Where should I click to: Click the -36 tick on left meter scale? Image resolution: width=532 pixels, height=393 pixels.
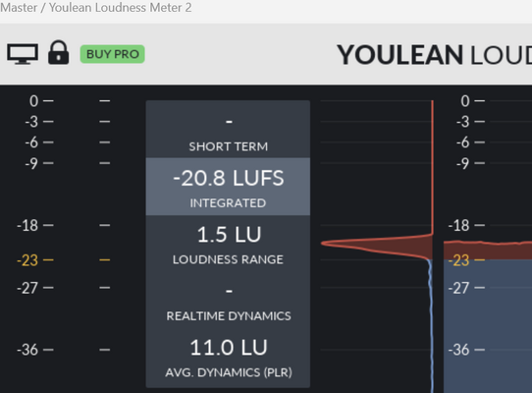click(35, 350)
